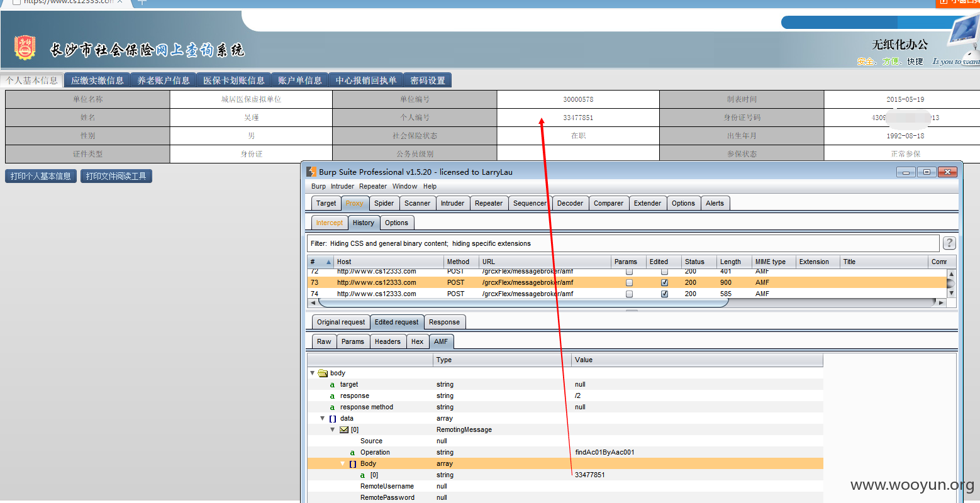Open the Window menu in Burp
This screenshot has width=980, height=503.
(x=404, y=186)
